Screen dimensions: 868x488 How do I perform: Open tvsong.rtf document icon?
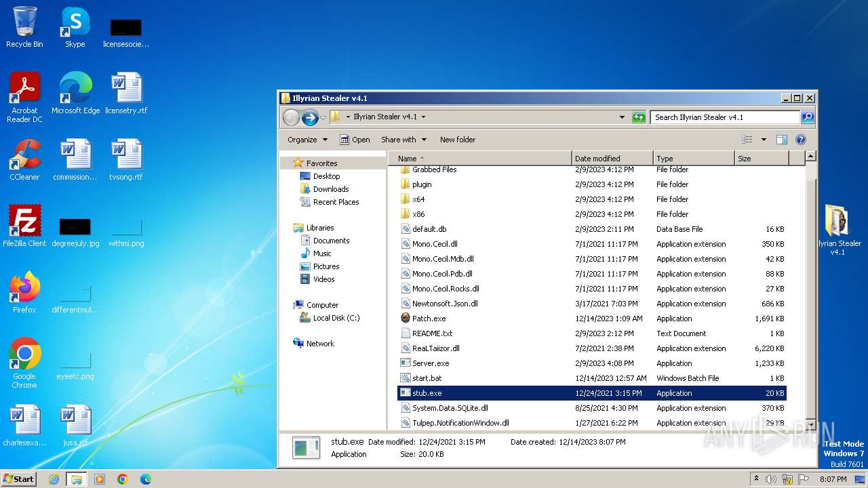[x=126, y=160]
